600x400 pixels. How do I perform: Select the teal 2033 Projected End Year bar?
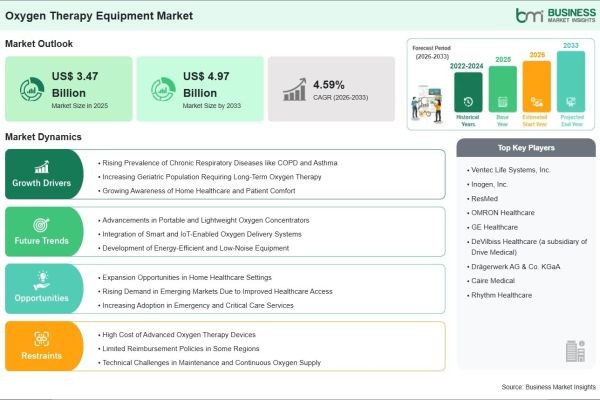pyautogui.click(x=571, y=82)
